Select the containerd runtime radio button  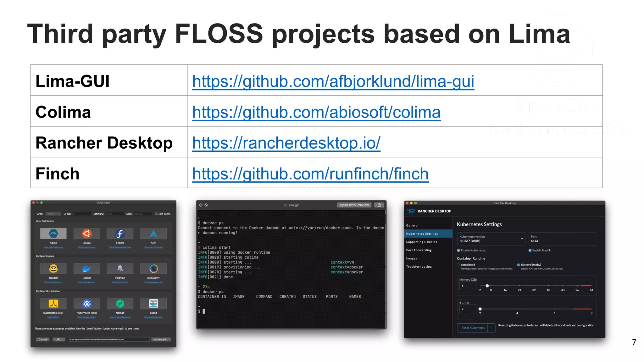[459, 265]
